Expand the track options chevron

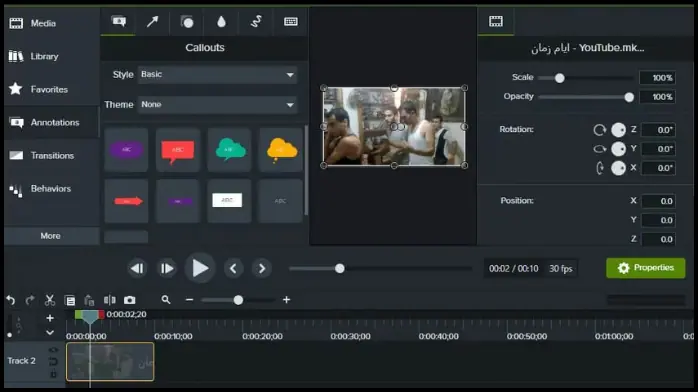50,333
